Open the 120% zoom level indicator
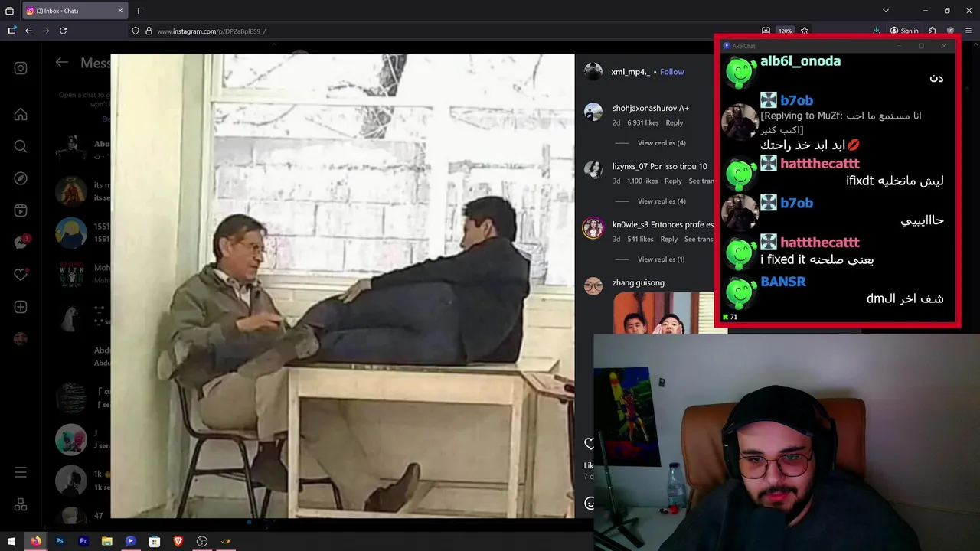 pos(786,31)
